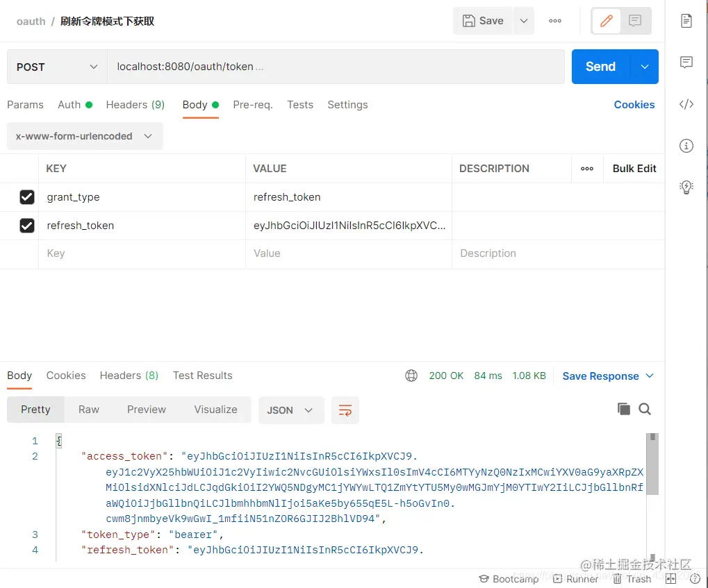Image resolution: width=708 pixels, height=588 pixels.
Task: Click the globe network information icon
Action: (x=411, y=376)
